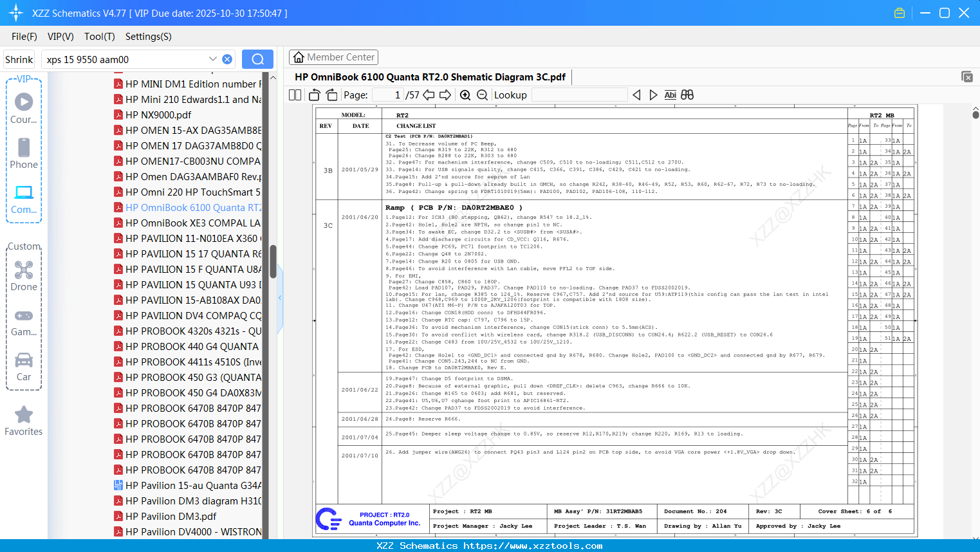The image size is (980, 552).
Task: Open HP MINI DM1 Edition file
Action: (187, 84)
